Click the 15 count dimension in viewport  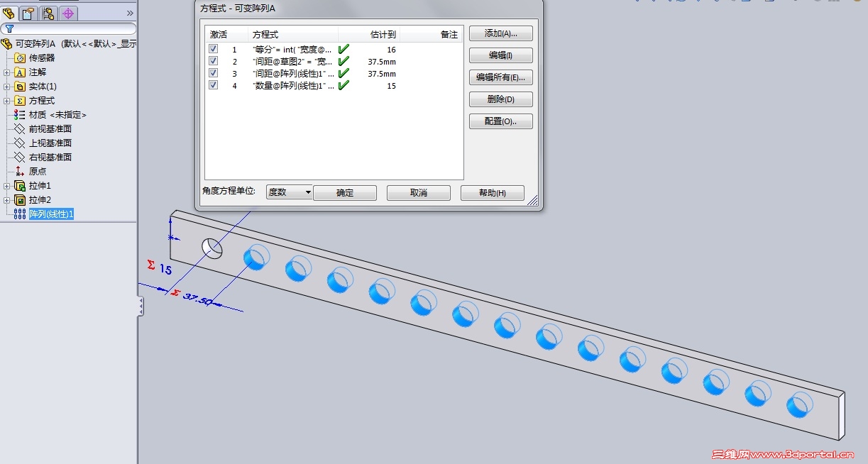pos(165,270)
